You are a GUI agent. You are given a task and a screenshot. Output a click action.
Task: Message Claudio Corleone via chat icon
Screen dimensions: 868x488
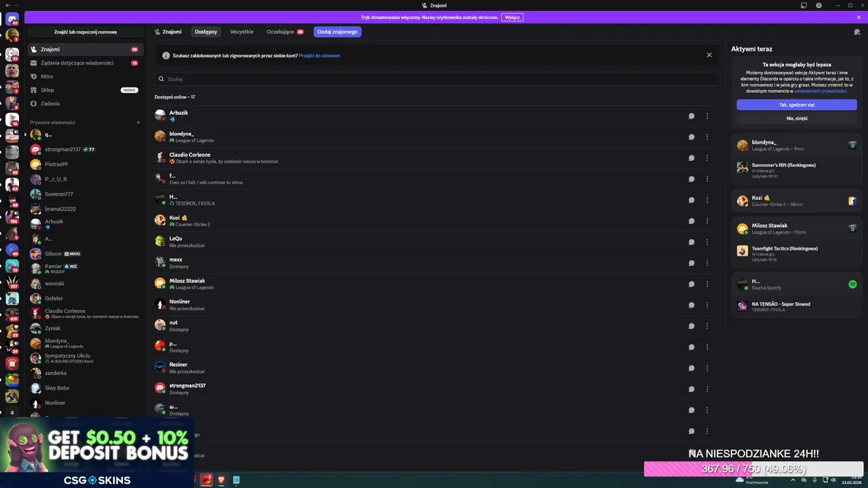(692, 158)
